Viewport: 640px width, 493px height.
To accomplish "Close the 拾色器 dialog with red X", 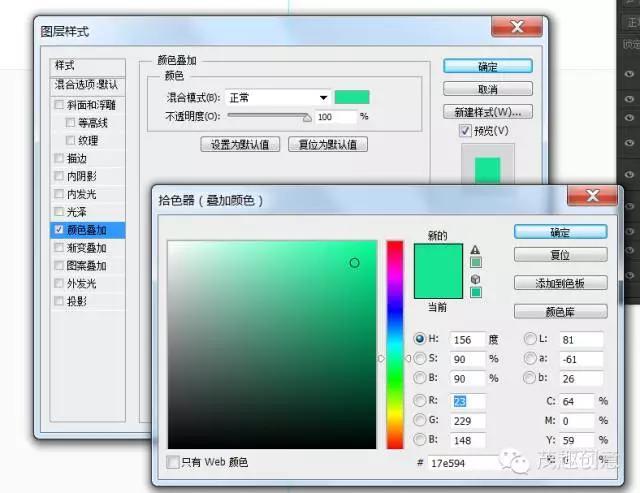I will tap(592, 195).
